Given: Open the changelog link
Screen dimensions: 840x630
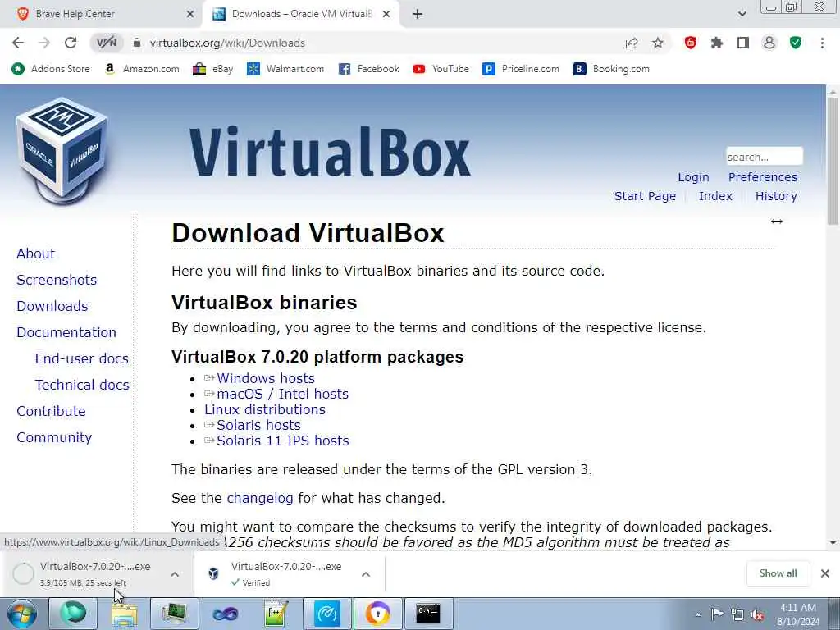Looking at the screenshot, I should 260,498.
